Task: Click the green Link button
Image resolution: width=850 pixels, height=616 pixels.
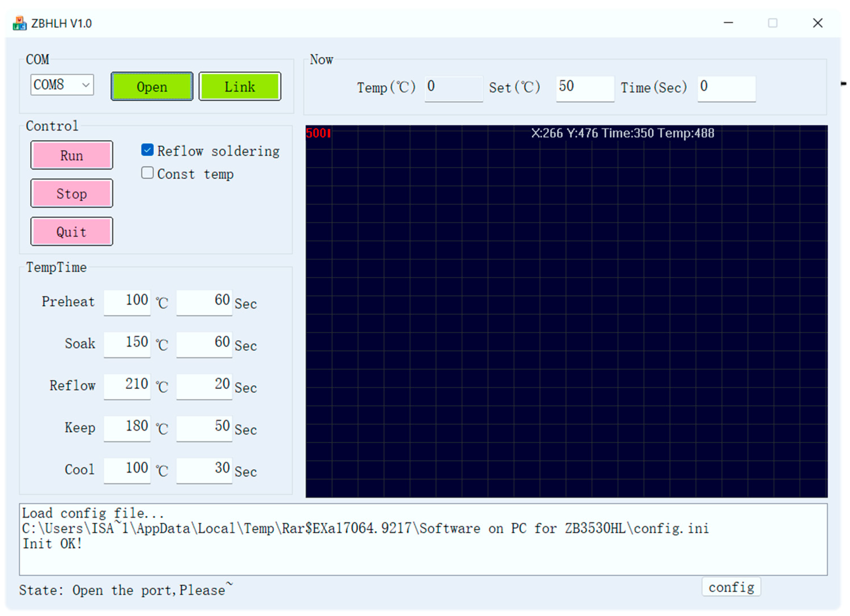Action: pyautogui.click(x=239, y=87)
